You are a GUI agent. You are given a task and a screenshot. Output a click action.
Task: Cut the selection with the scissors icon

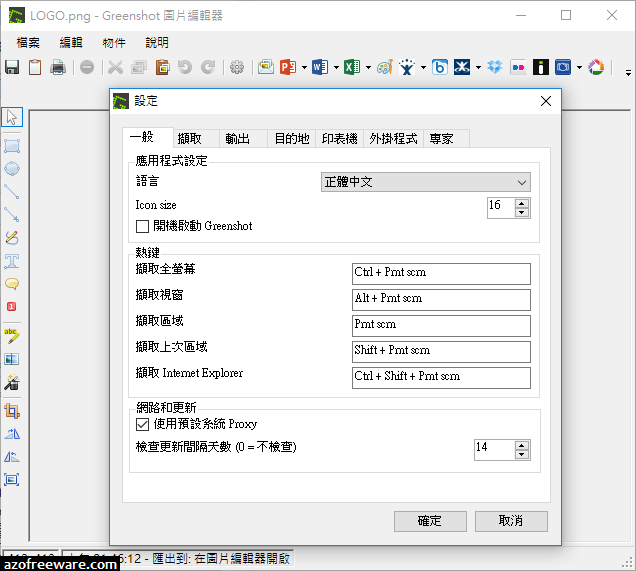coord(116,67)
